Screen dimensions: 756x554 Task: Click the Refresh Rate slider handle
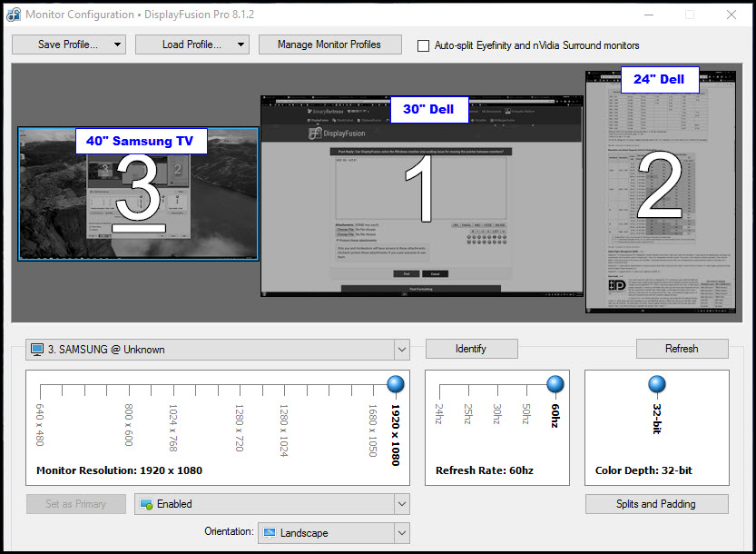tap(555, 383)
